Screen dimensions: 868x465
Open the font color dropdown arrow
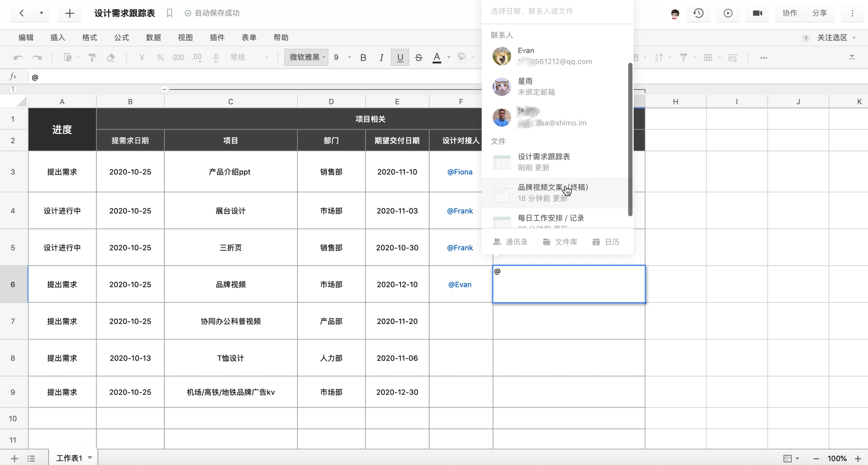(449, 58)
